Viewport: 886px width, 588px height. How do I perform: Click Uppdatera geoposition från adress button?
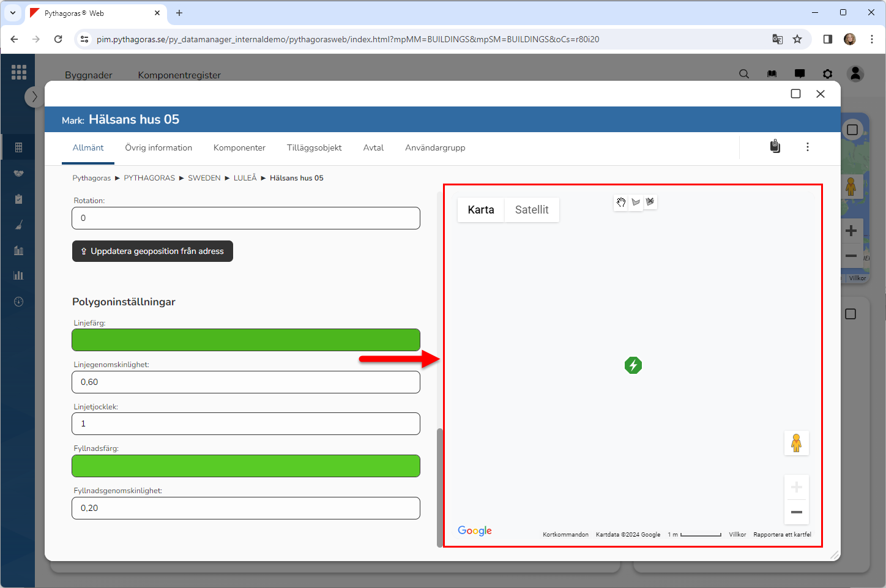point(152,251)
